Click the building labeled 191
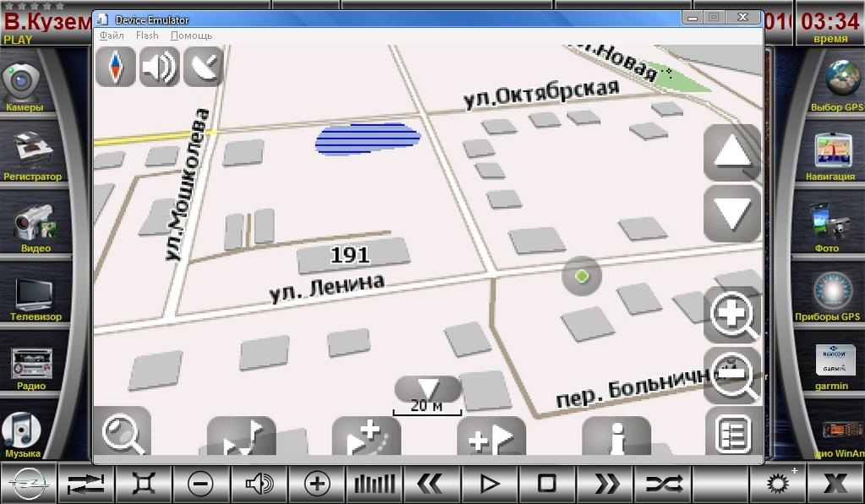865x504 pixels. (353, 255)
